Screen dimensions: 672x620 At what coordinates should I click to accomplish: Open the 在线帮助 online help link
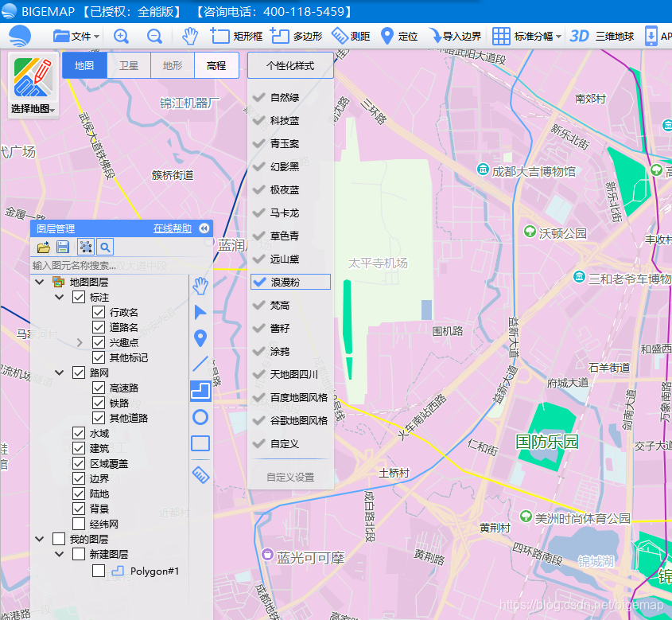pyautogui.click(x=173, y=228)
